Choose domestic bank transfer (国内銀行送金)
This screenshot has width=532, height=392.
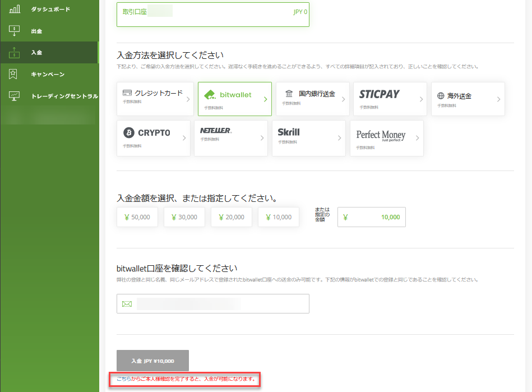312,99
